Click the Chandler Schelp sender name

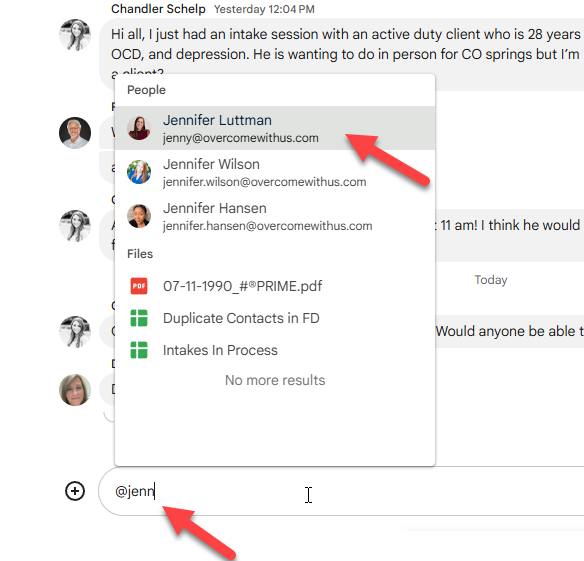[x=158, y=9]
